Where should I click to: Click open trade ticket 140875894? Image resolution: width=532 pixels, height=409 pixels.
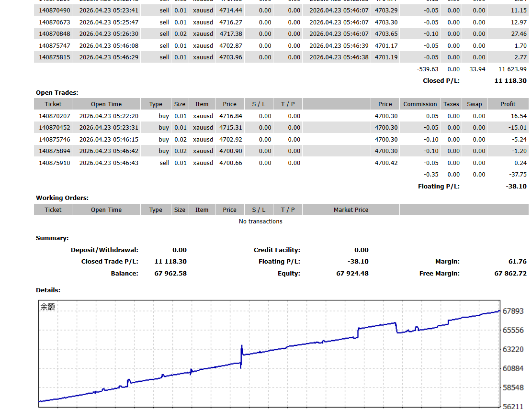[54, 151]
